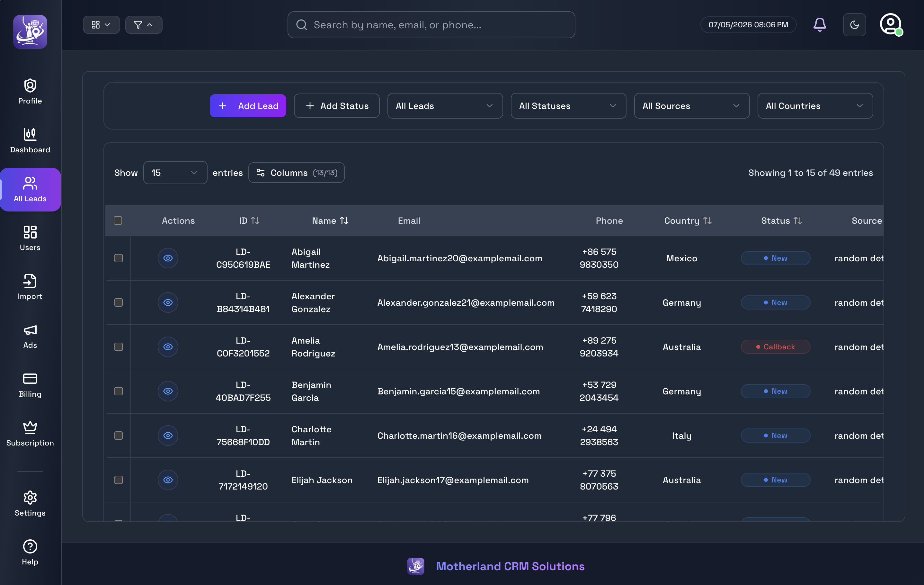Open the Users section
The image size is (924, 585).
(x=30, y=238)
